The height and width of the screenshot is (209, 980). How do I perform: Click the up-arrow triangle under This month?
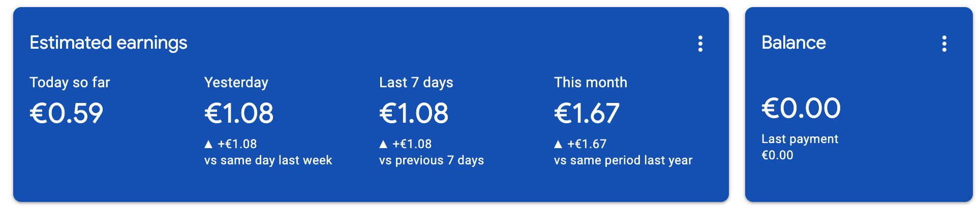coord(558,144)
